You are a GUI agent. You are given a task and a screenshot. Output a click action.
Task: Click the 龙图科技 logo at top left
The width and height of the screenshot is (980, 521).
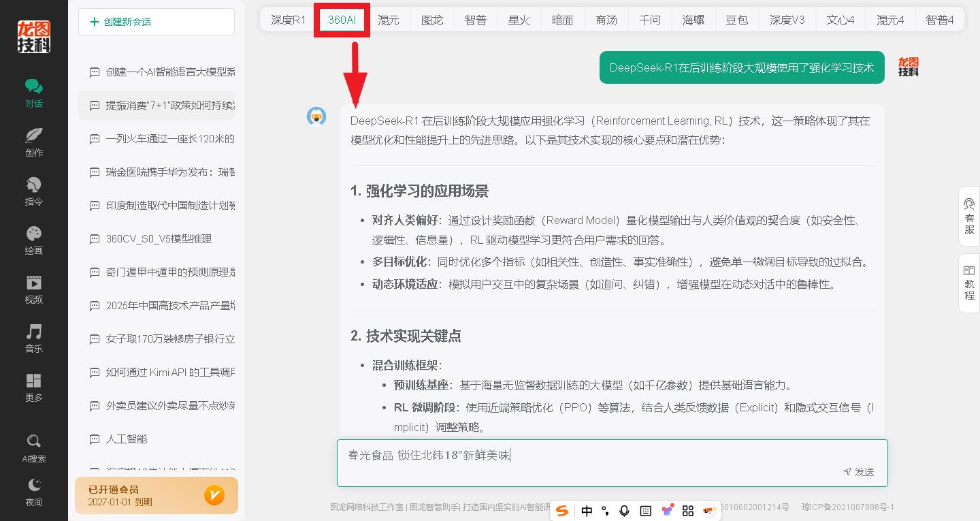34,37
